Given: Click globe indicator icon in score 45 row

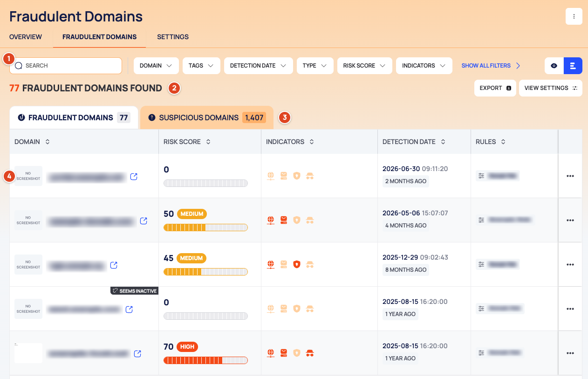Looking at the screenshot, I should pyautogui.click(x=271, y=264).
